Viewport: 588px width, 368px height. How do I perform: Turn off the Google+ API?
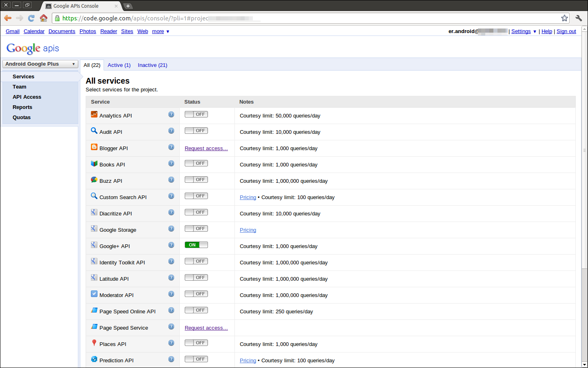pyautogui.click(x=196, y=245)
